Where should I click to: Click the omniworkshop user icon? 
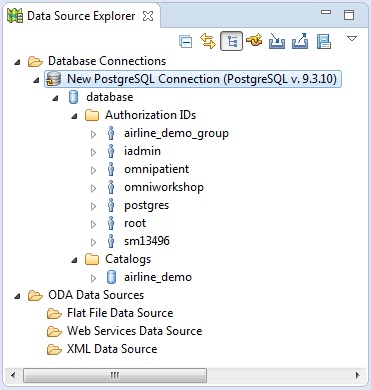point(111,187)
